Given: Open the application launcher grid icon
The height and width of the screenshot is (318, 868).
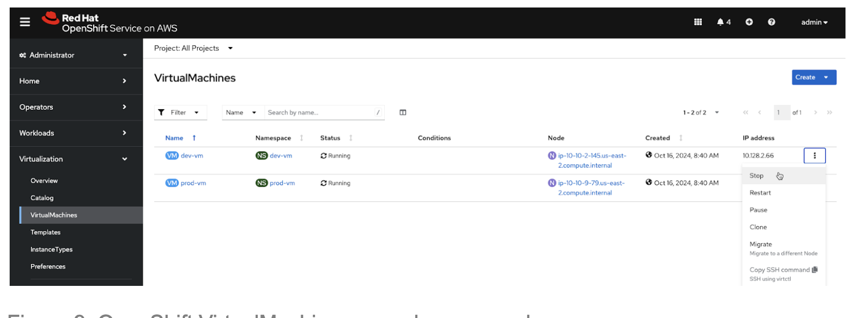Looking at the screenshot, I should coord(698,22).
